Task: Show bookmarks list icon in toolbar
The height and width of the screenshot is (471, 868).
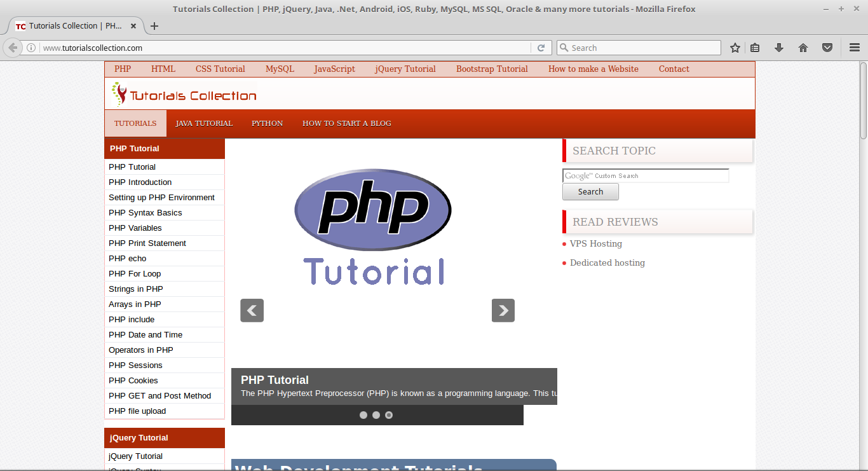Action: coord(755,48)
